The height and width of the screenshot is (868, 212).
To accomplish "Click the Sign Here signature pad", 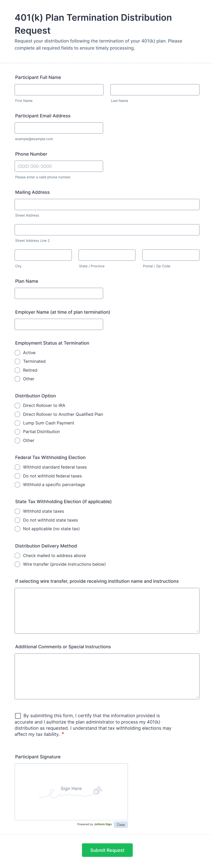I will coord(71,792).
